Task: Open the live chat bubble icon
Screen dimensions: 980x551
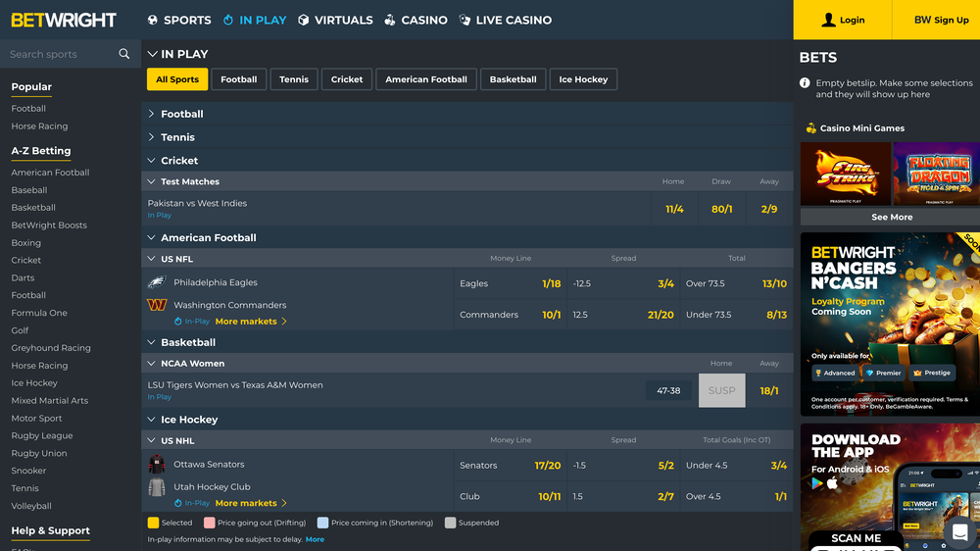Action: (960, 532)
